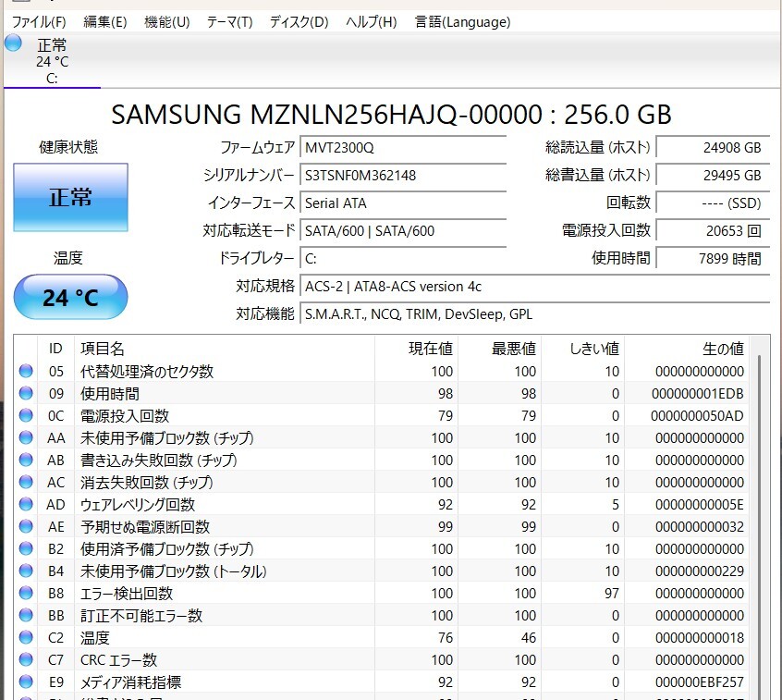Click the 項目名 column header
Image resolution: width=782 pixels, height=700 pixels.
tap(225, 349)
